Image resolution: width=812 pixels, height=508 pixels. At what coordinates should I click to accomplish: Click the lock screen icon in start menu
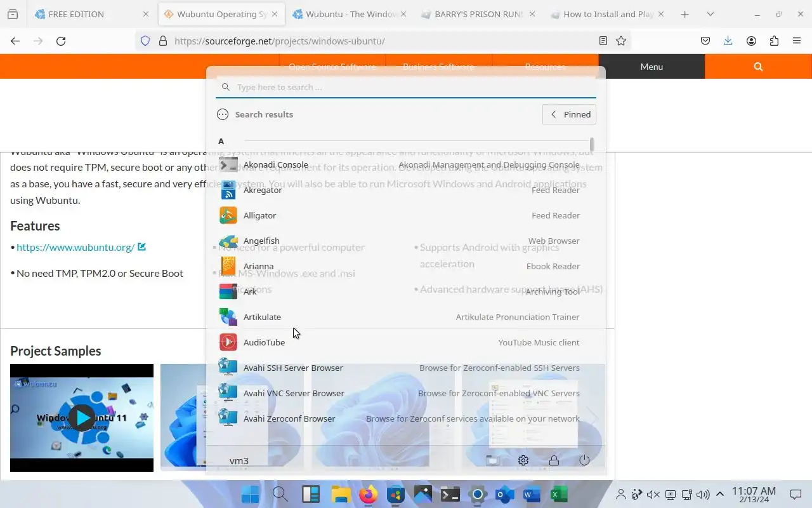554,460
